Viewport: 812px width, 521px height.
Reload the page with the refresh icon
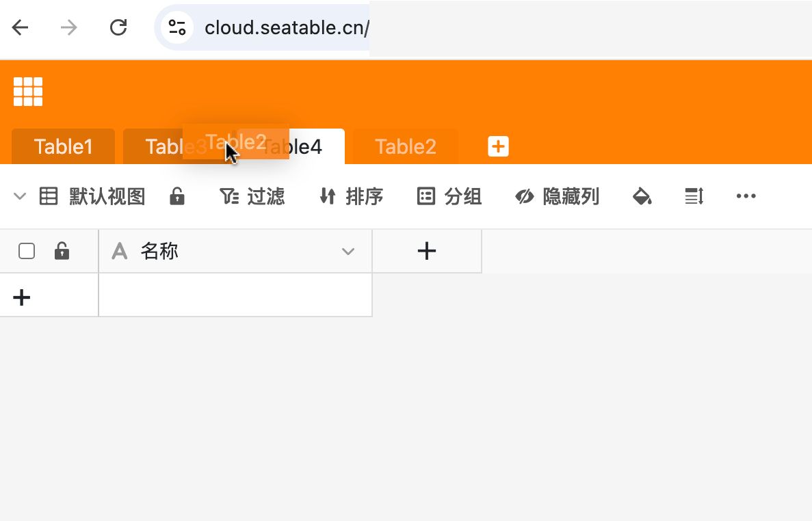click(118, 27)
